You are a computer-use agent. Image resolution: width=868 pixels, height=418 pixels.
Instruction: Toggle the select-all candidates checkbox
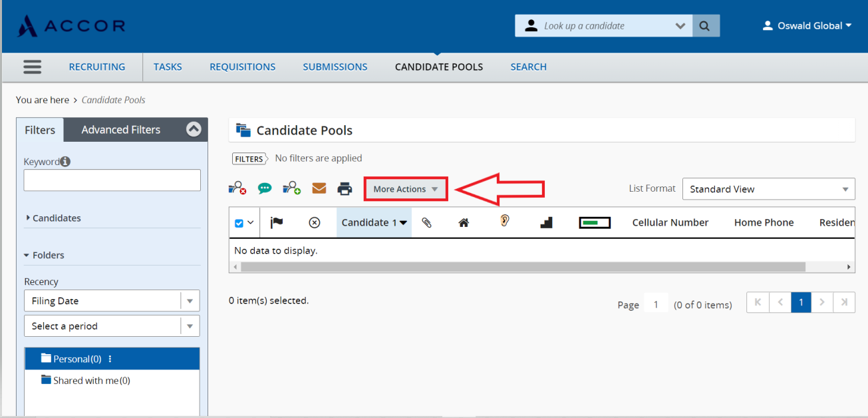click(240, 222)
